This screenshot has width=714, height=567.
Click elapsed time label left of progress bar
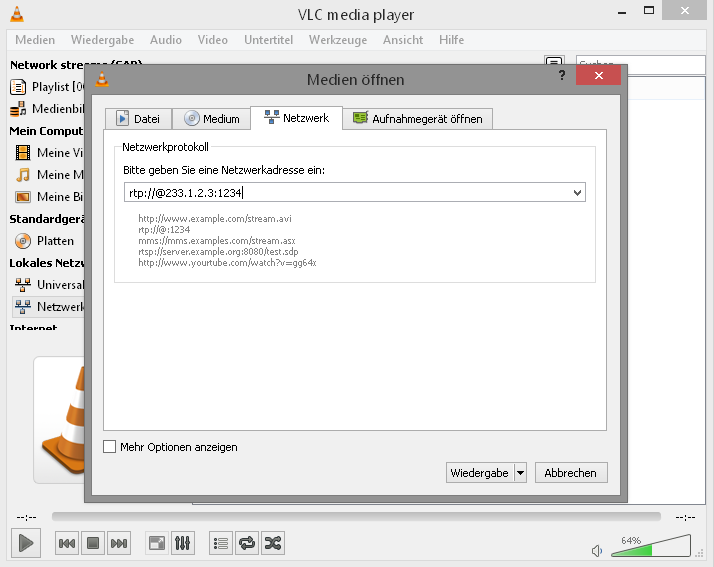click(26, 517)
